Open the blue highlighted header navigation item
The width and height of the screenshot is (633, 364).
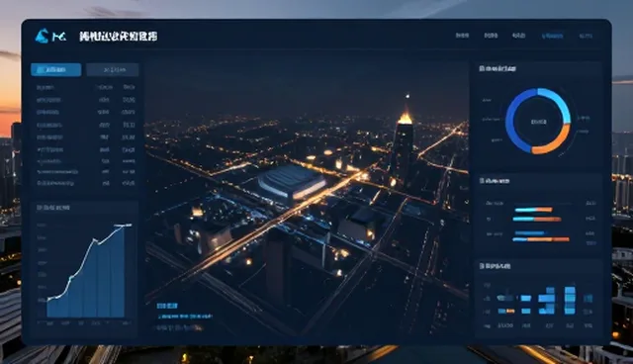(552, 36)
